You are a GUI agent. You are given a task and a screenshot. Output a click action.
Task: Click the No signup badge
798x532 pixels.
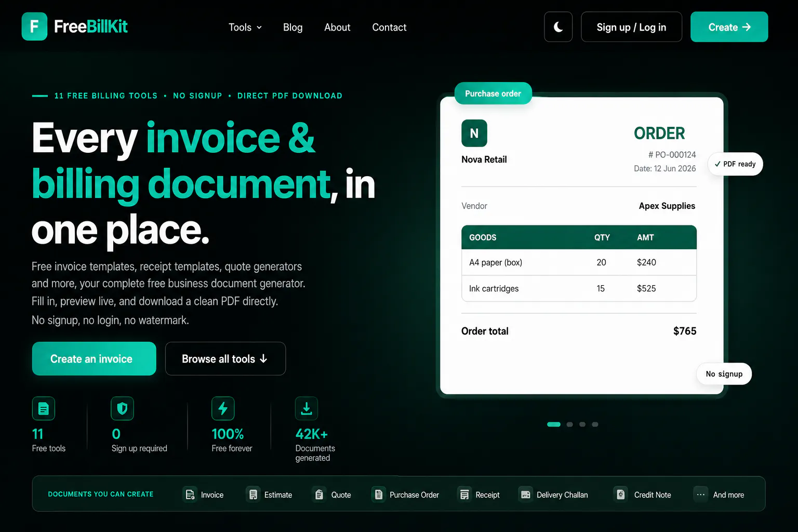coord(724,374)
